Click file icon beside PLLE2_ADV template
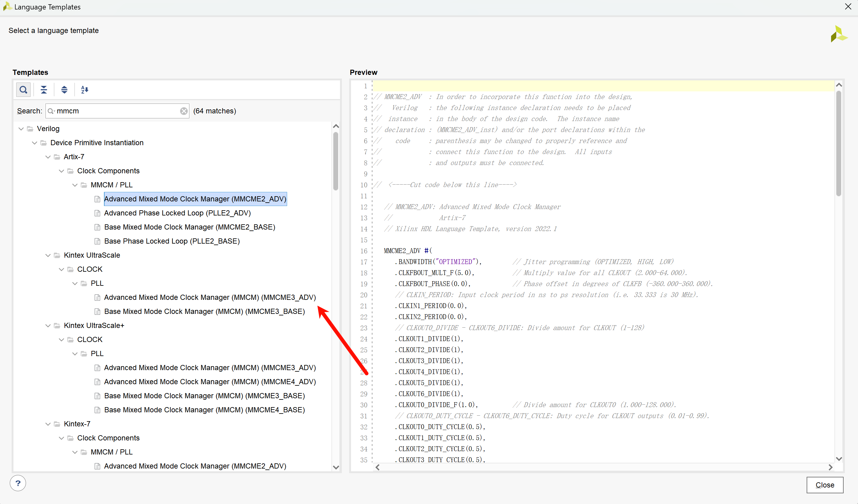858x504 pixels. (x=97, y=213)
